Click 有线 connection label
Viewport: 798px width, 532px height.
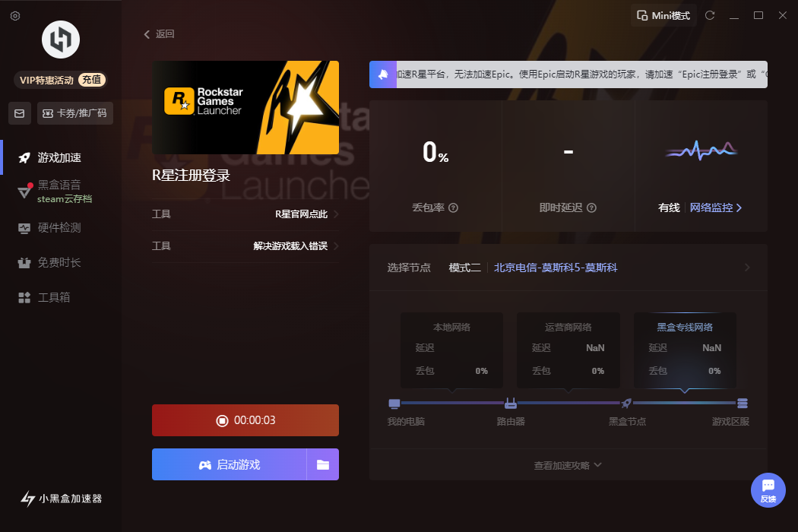tap(669, 207)
